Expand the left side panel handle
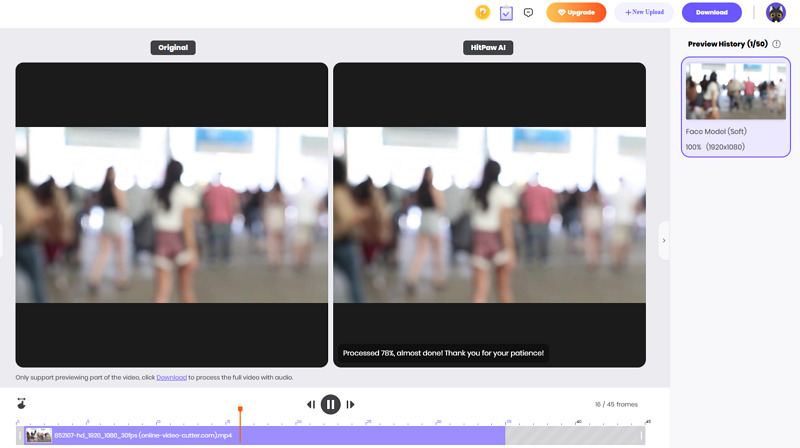The image size is (800, 448). 3,240
